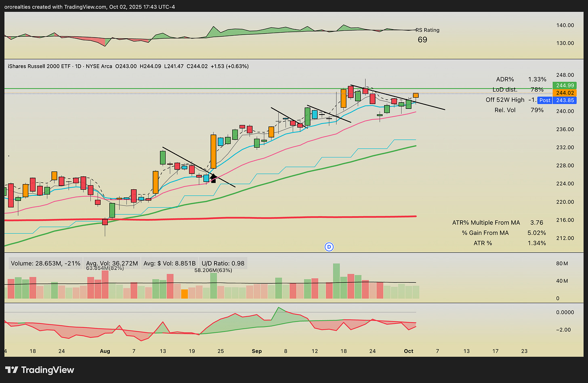The image size is (588, 383).
Task: Click the 130.00 level on RS axis
Action: [x=565, y=43]
